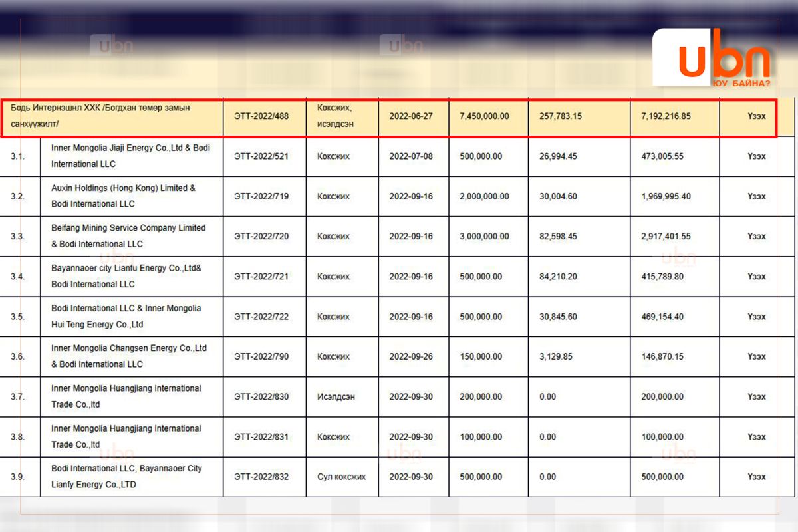Click Үзэх for contract ЭТТ-2022/831

[x=756, y=437]
